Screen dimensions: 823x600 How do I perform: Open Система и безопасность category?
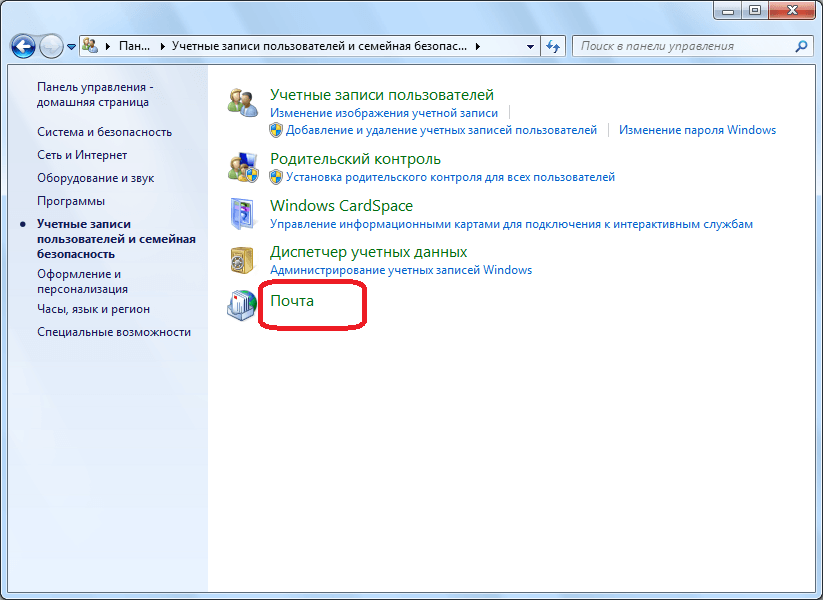(x=104, y=132)
